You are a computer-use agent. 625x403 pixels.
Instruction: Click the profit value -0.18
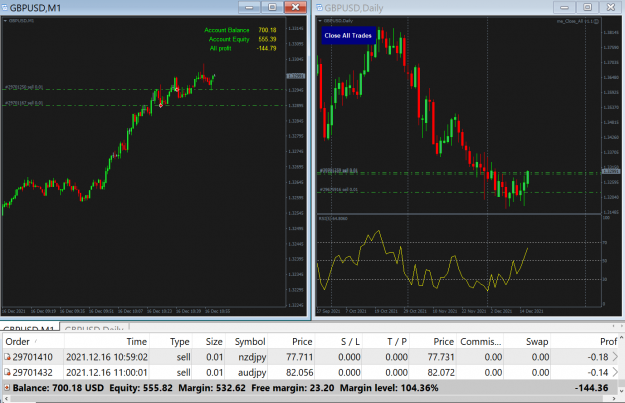pos(598,357)
